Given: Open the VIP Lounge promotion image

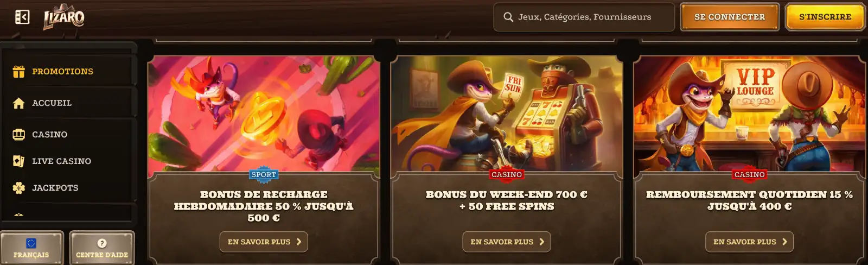Looking at the screenshot, I should click(x=750, y=117).
